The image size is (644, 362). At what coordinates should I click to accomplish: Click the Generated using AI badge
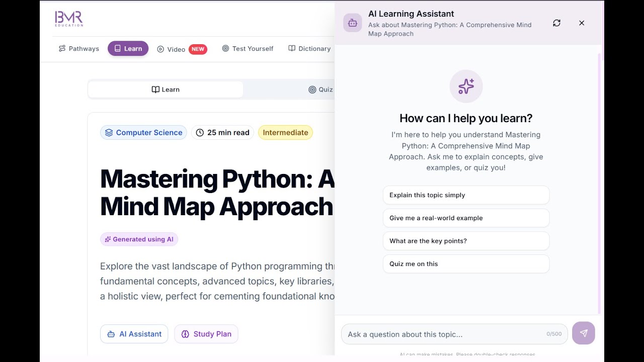139,239
